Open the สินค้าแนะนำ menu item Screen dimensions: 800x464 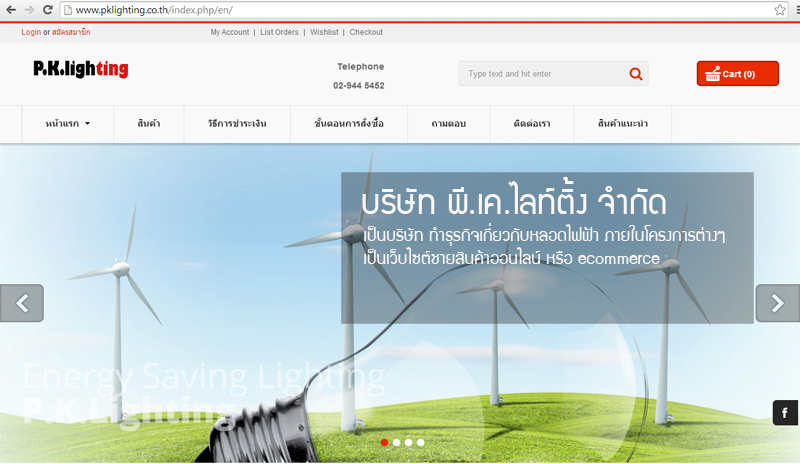click(623, 124)
